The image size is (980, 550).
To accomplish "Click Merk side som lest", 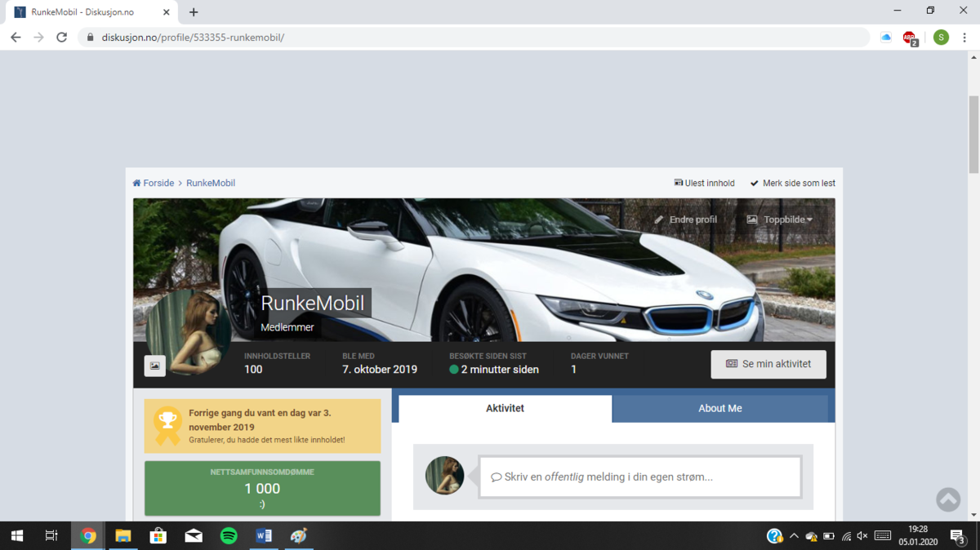I will pyautogui.click(x=793, y=183).
